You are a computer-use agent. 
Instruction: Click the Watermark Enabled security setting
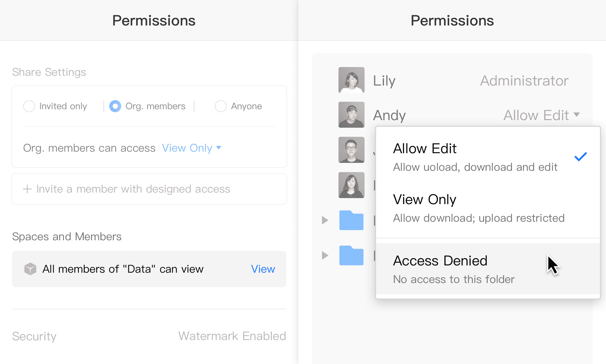click(232, 336)
